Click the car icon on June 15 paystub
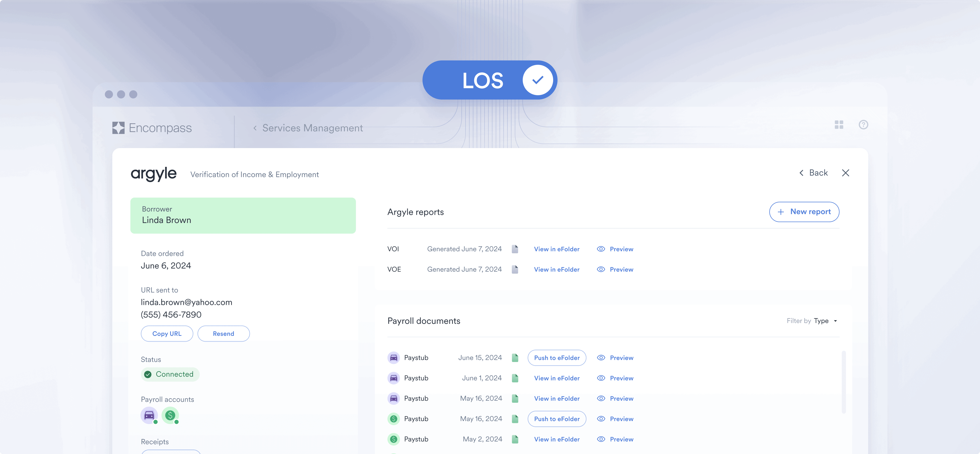 (393, 358)
